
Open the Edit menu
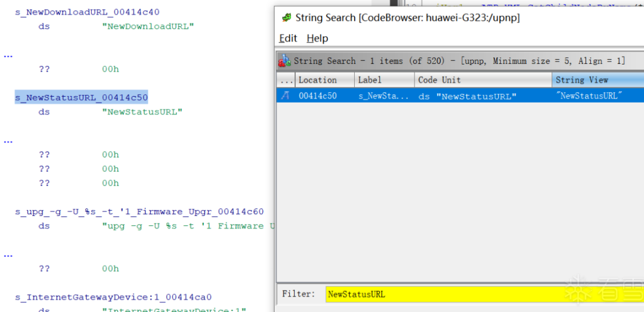tap(288, 38)
